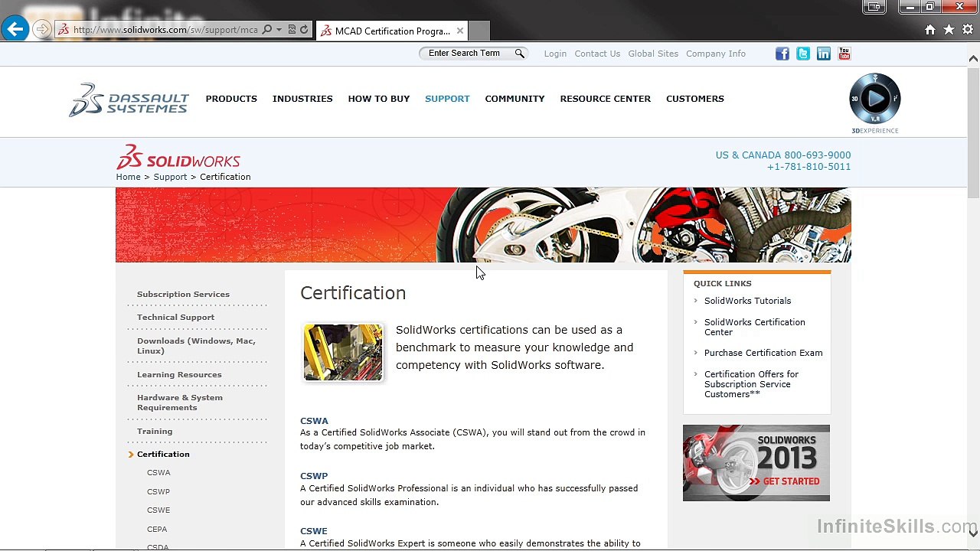Open the INDUSTRIES menu
The image size is (980, 551).
click(x=302, y=99)
